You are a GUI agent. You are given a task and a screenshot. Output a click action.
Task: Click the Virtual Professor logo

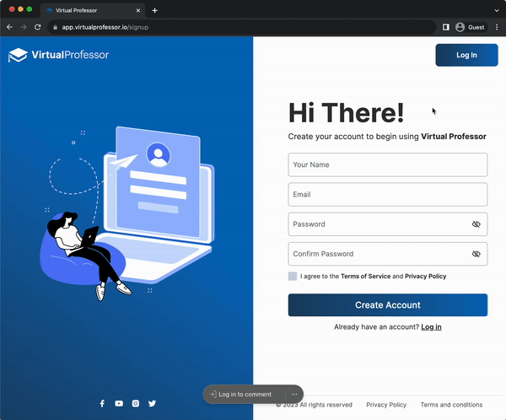pos(58,55)
